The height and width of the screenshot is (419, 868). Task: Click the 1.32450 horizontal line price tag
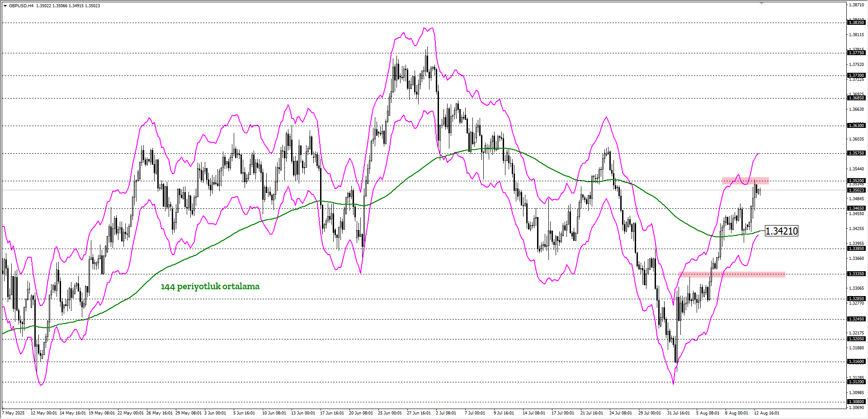click(856, 319)
